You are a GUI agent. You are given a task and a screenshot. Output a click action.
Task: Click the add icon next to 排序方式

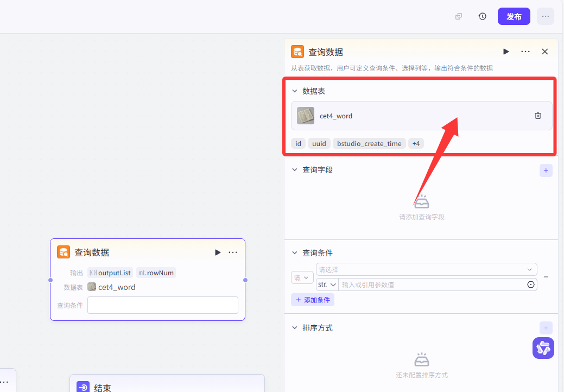(x=546, y=327)
